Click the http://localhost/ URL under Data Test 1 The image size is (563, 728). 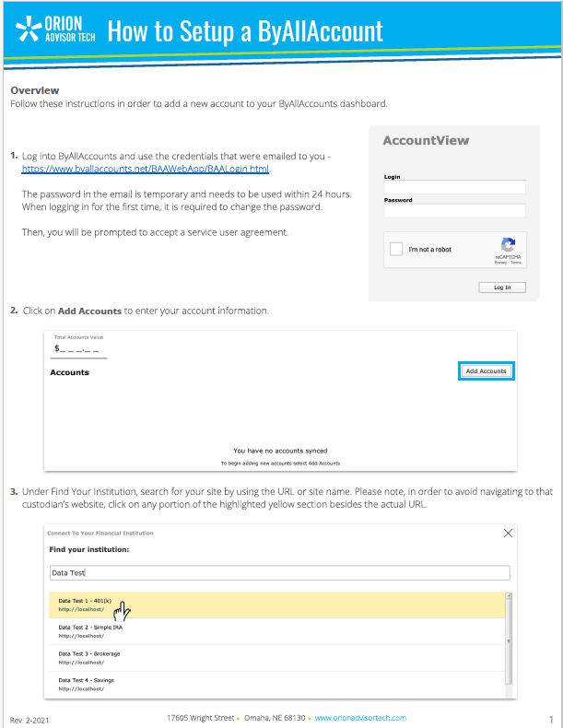point(81,610)
